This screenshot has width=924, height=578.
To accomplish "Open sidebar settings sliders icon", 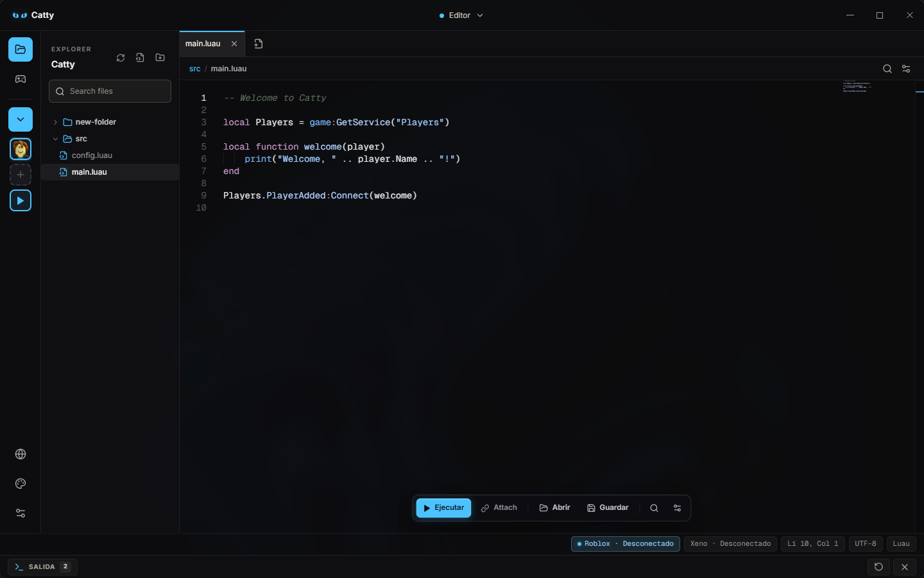I will [21, 513].
